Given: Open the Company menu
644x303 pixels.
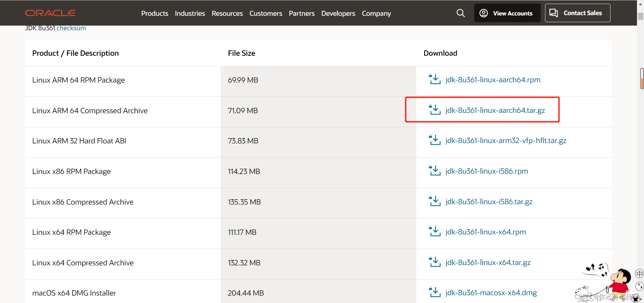Looking at the screenshot, I should tap(376, 13).
